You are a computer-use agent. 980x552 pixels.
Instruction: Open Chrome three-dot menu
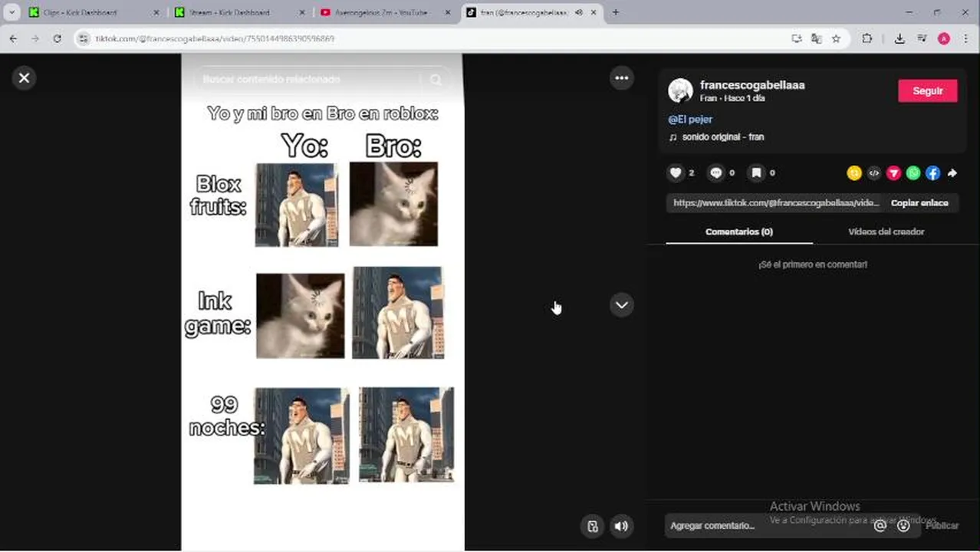(965, 38)
